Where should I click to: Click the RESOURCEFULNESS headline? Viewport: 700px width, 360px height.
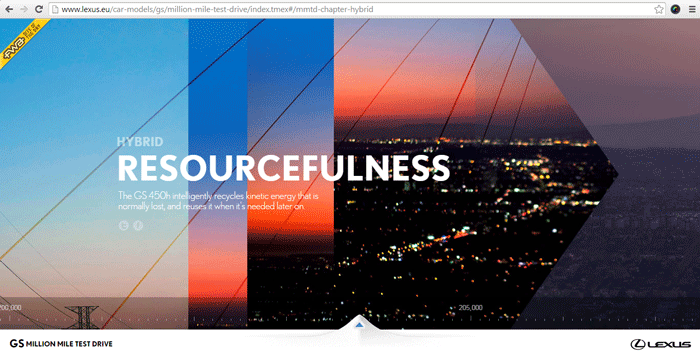coord(283,168)
